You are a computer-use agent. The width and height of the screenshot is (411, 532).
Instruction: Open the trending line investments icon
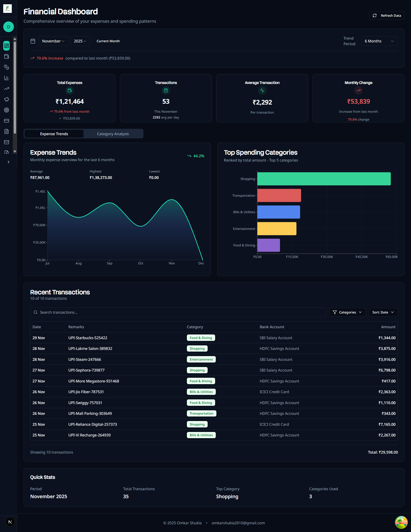click(x=6, y=88)
